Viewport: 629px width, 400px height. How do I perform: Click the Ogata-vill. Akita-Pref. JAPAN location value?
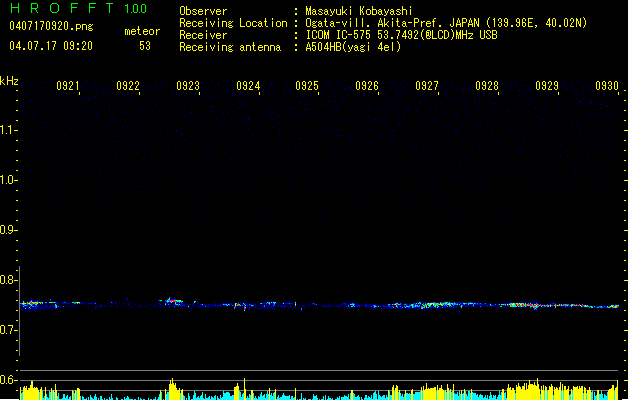tap(446, 23)
